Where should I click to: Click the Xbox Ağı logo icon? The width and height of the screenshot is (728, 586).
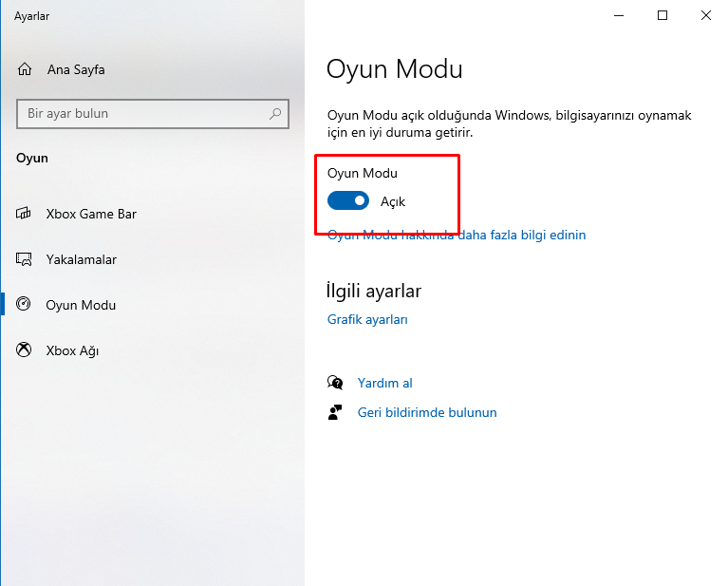pos(24,350)
